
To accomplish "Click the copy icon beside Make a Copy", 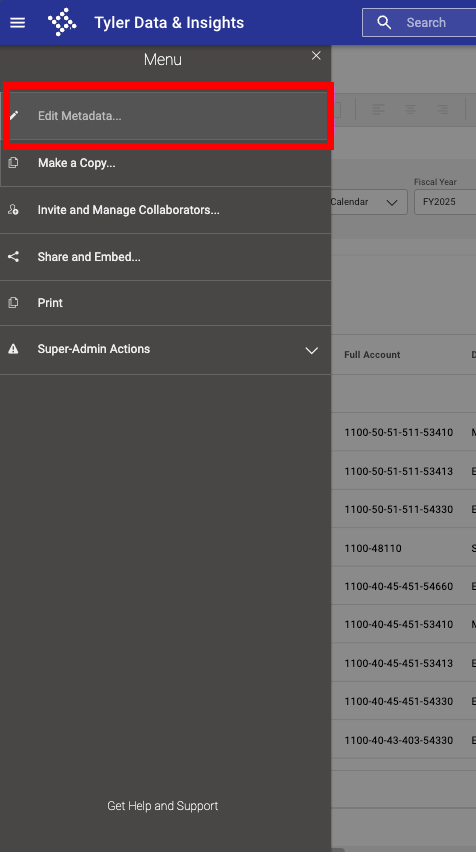I will coord(14,162).
